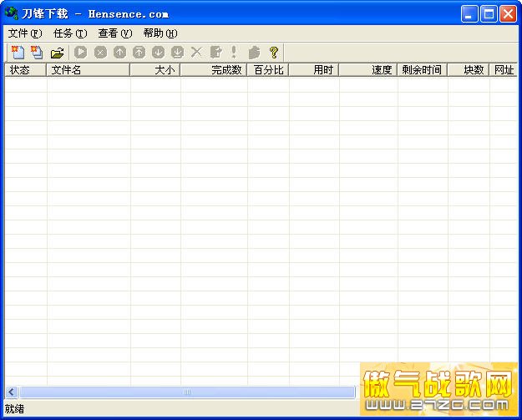Open the 查看(V) menu
Image resolution: width=522 pixels, height=420 pixels.
point(115,33)
